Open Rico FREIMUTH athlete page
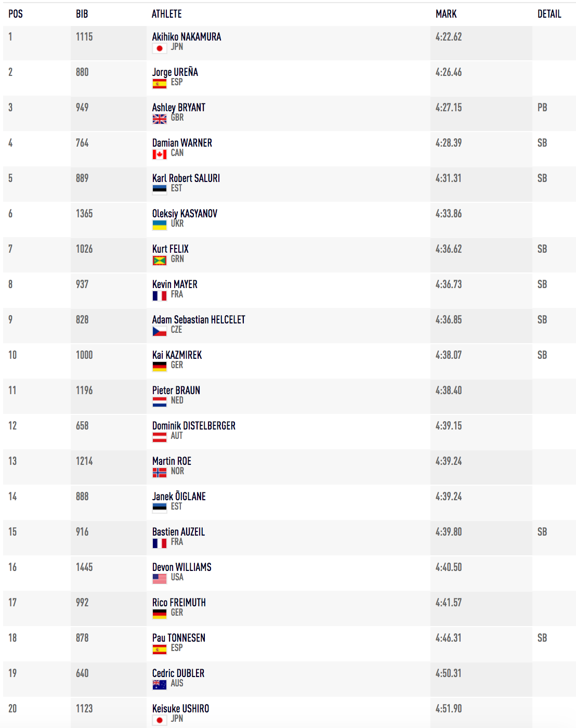 [179, 603]
